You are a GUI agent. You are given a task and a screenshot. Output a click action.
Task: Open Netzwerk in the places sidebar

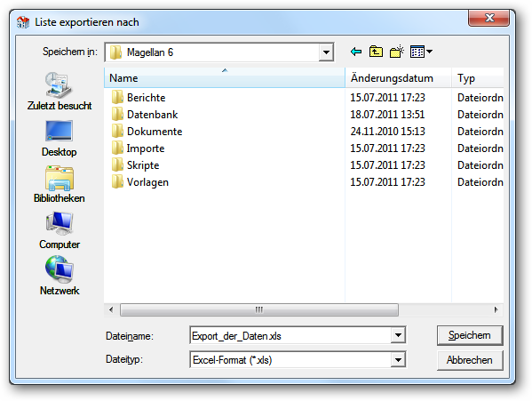tap(59, 276)
